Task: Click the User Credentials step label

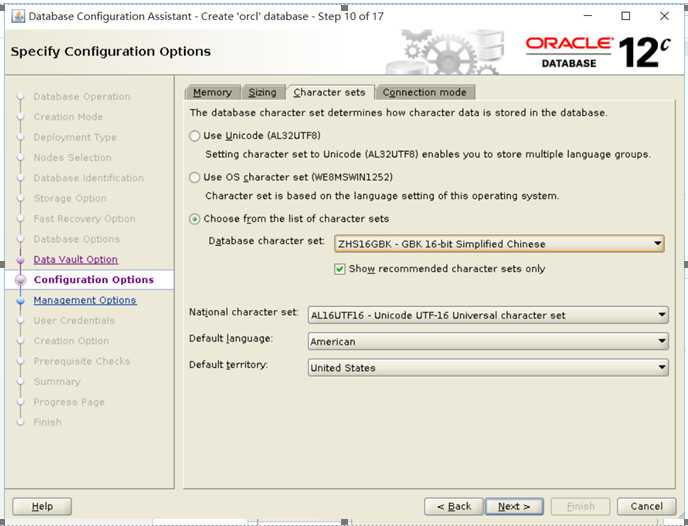Action: point(74,321)
